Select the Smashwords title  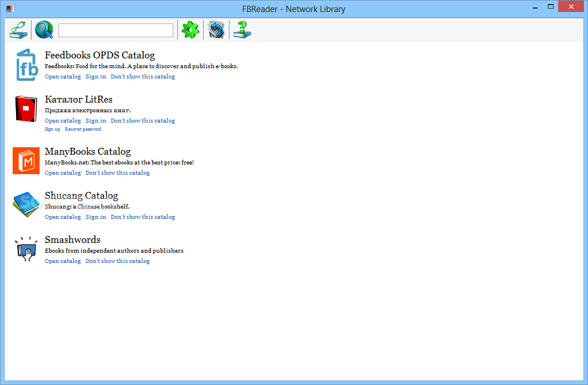pos(73,239)
